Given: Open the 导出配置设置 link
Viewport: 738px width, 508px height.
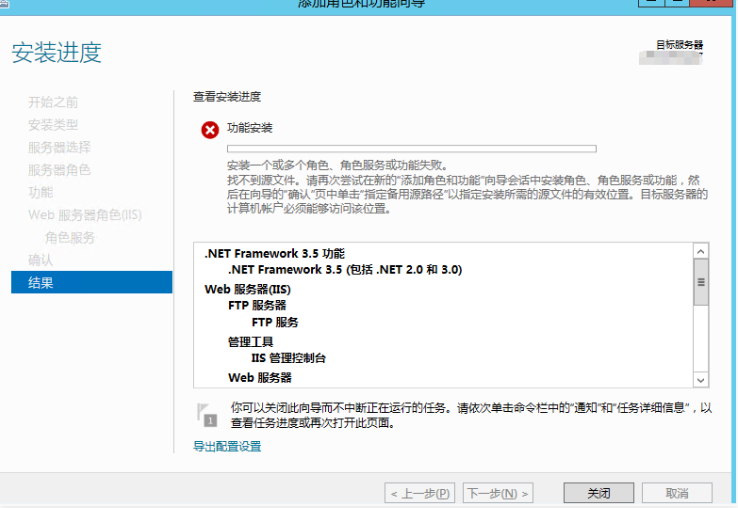Looking at the screenshot, I should click(x=227, y=446).
